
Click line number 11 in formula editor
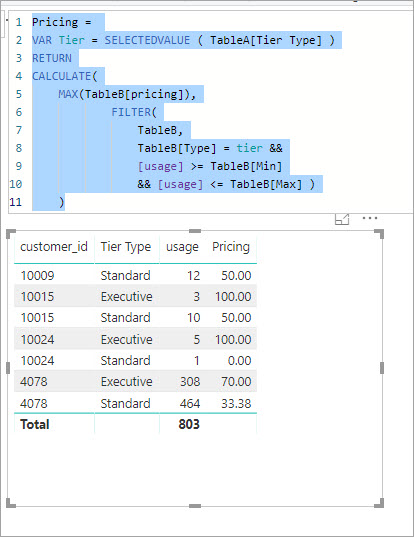pyautogui.click(x=16, y=202)
